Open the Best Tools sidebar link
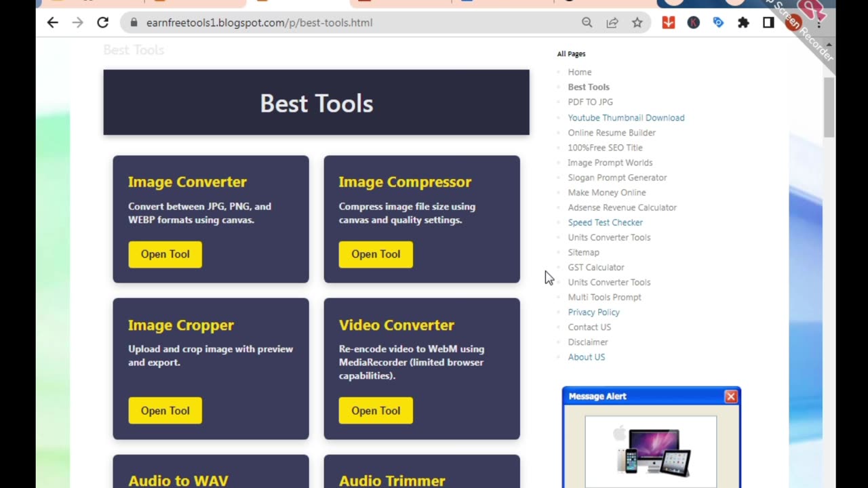The width and height of the screenshot is (868, 488). point(589,87)
